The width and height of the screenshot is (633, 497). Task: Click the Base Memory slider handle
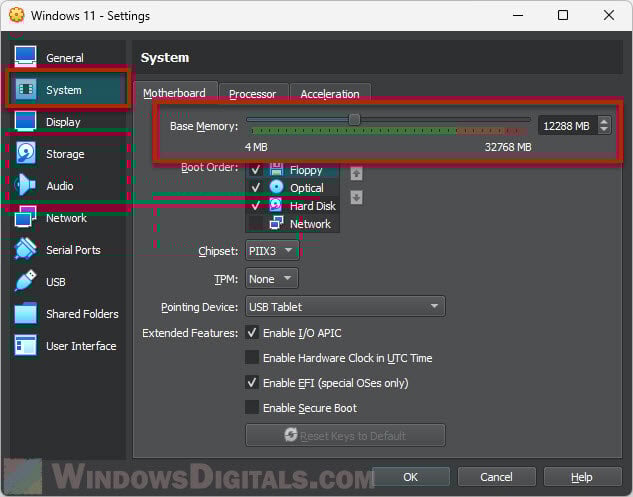tap(354, 119)
